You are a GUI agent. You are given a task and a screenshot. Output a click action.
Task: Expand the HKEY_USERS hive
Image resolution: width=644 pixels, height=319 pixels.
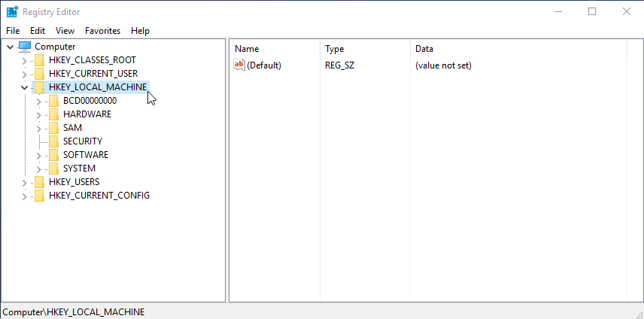[25, 182]
